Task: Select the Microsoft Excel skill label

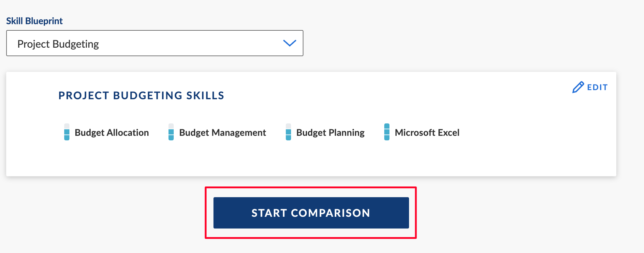Action: pos(427,133)
